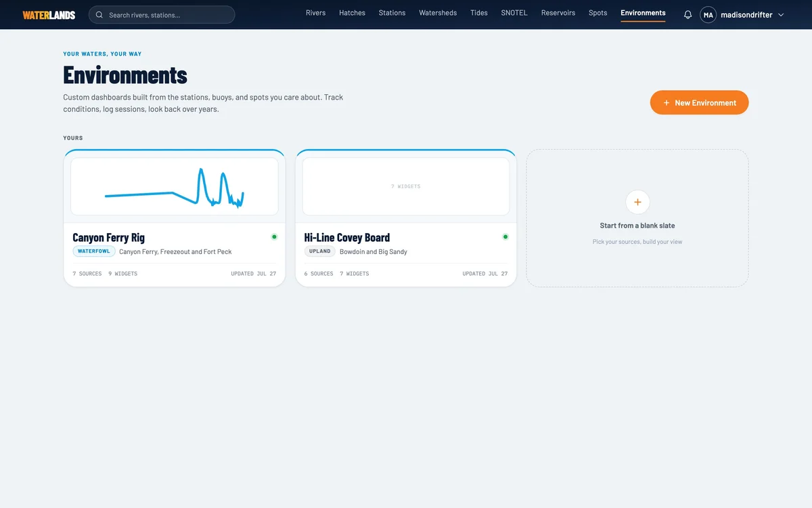Click the 'Environments' page heading
This screenshot has width=812, height=508.
(125, 75)
